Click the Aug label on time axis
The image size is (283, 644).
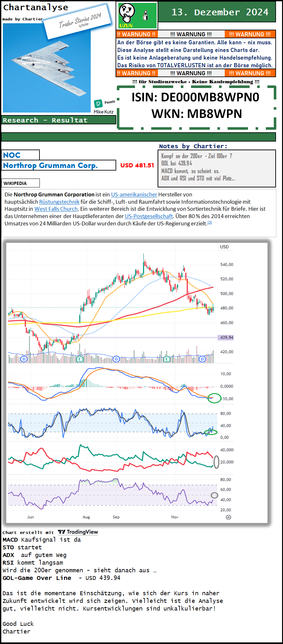coord(86,517)
